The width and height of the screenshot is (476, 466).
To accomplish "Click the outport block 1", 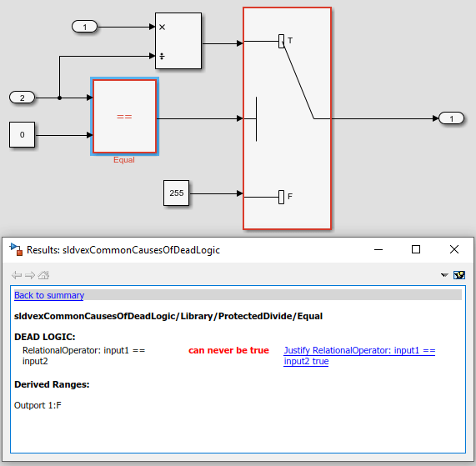I will 452,118.
